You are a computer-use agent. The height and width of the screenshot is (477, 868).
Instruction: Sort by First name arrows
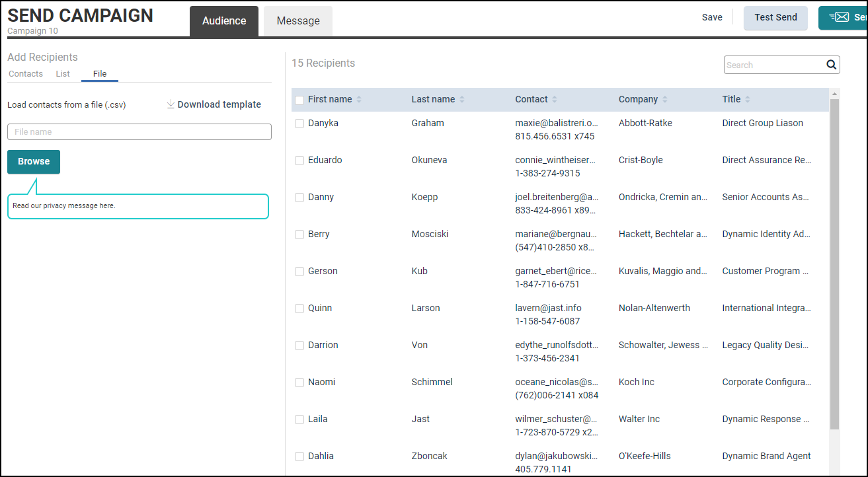[x=359, y=100]
